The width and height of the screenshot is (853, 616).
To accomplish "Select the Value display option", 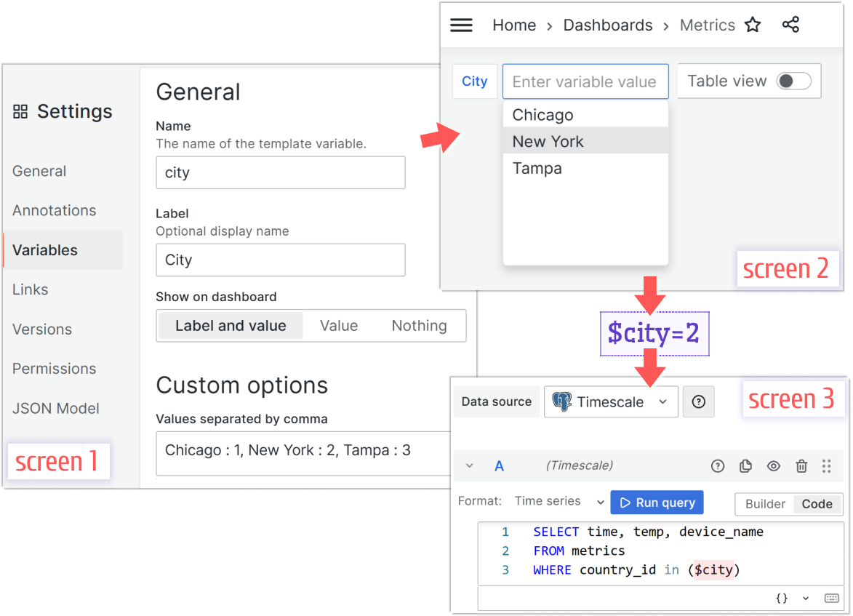I will click(339, 325).
